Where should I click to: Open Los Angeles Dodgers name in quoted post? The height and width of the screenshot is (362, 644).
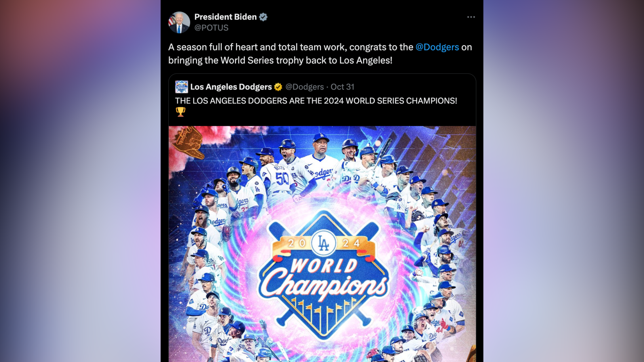[231, 87]
